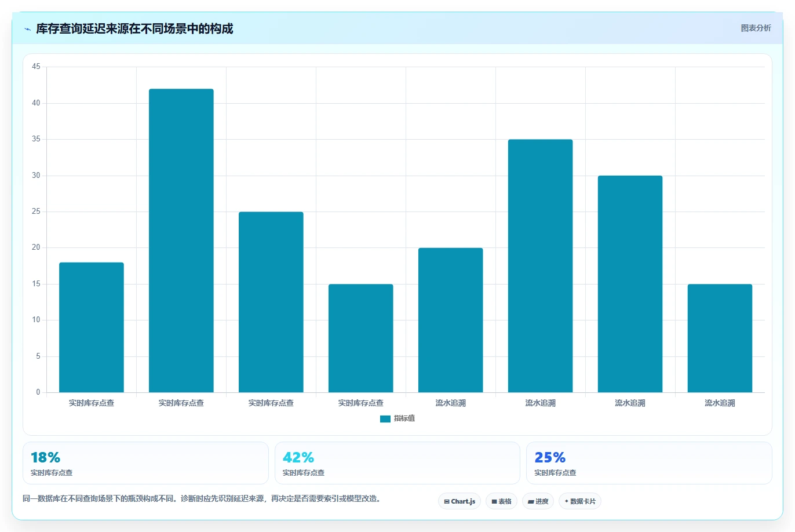Click the title 库存查询延迟来源在不同场景中的构成
The height and width of the screenshot is (532, 795).
[x=134, y=28]
